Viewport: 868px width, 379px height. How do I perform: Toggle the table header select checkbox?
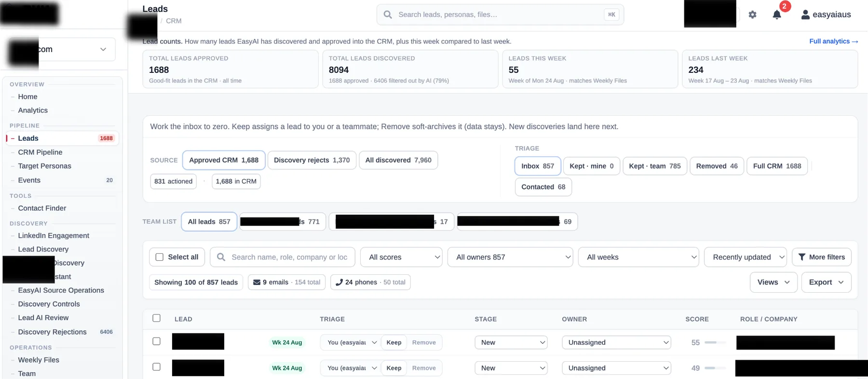[156, 318]
